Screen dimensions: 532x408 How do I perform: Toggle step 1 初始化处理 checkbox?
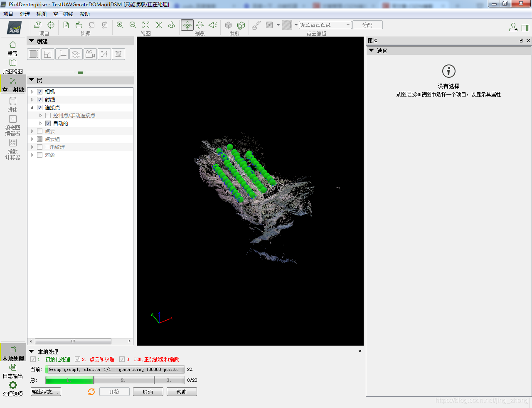33,359
